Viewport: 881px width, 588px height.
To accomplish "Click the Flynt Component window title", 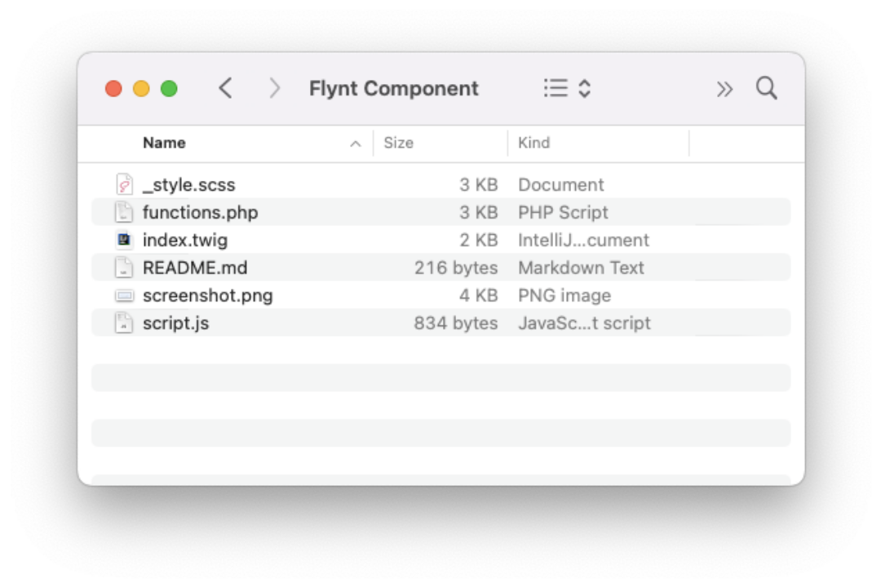I will tap(394, 89).
